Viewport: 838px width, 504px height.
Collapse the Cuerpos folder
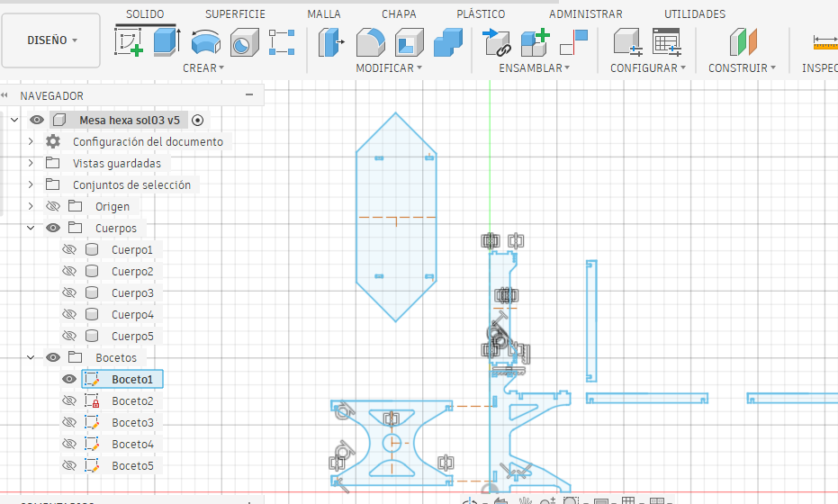coord(31,228)
